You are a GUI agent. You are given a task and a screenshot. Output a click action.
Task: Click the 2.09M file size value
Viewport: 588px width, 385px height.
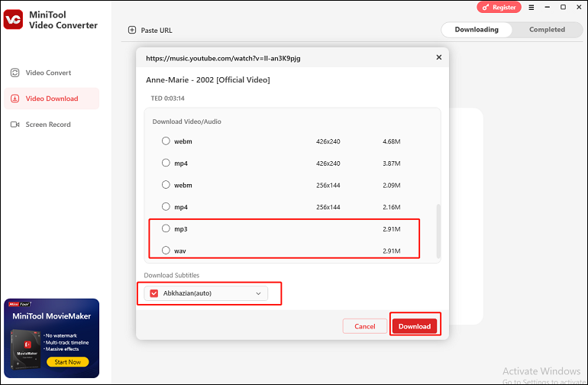(x=392, y=185)
